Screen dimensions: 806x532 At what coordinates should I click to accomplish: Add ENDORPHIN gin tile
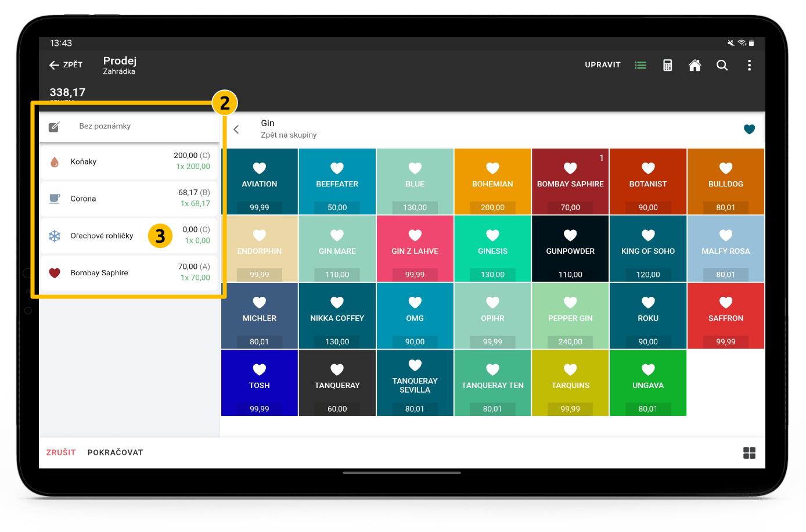[x=260, y=249]
